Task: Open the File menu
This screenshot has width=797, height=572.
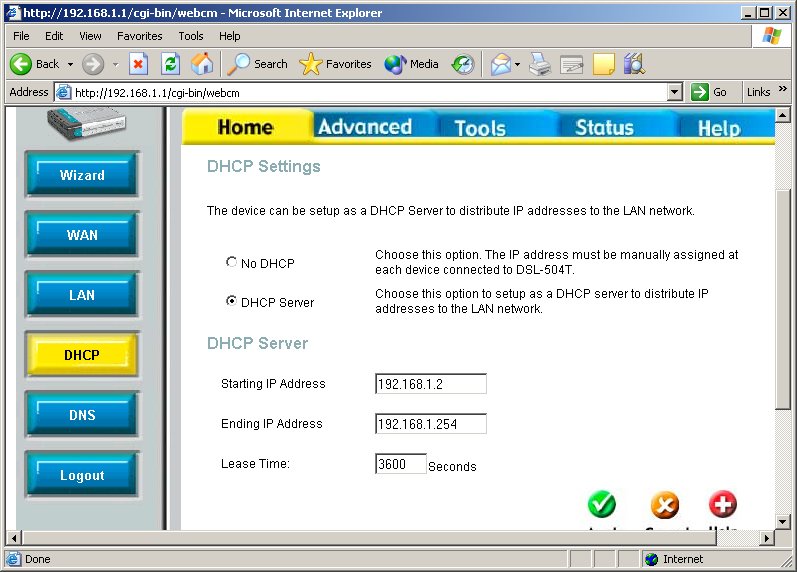Action: tap(21, 36)
